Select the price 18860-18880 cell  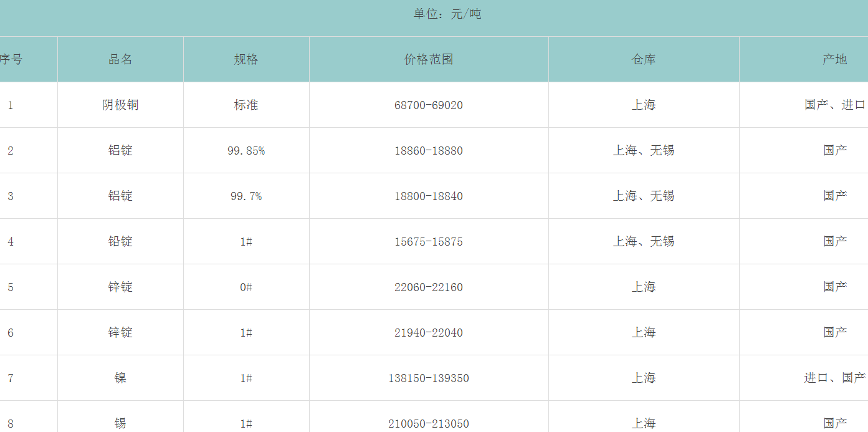[429, 151]
